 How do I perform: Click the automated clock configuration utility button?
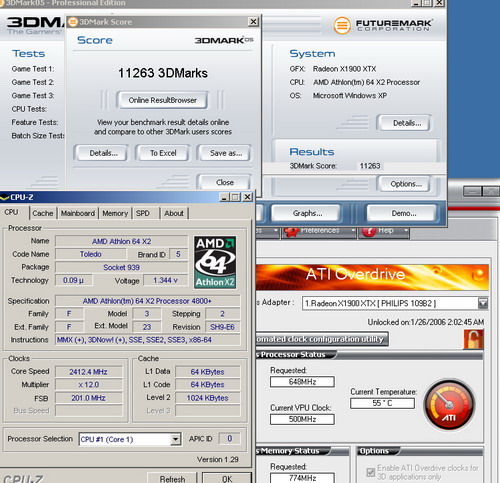tap(322, 339)
